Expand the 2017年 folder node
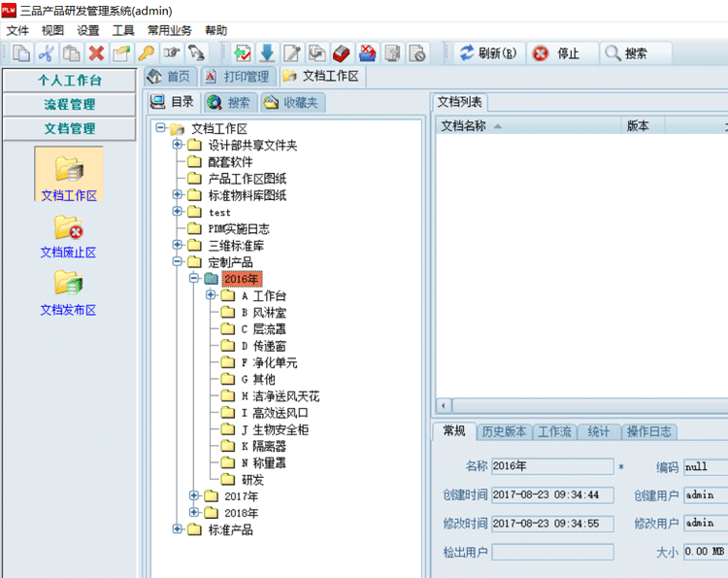Screen dimensions: 728x578 point(194,496)
